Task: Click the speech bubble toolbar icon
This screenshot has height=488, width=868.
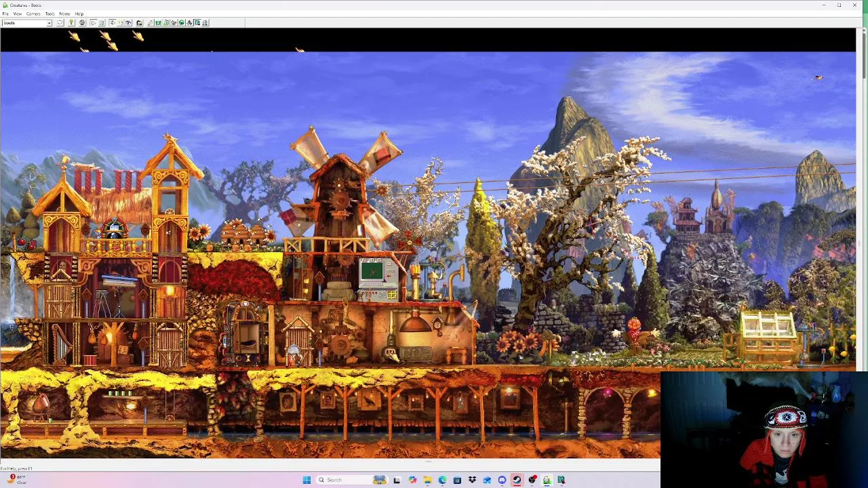Action: click(x=60, y=23)
